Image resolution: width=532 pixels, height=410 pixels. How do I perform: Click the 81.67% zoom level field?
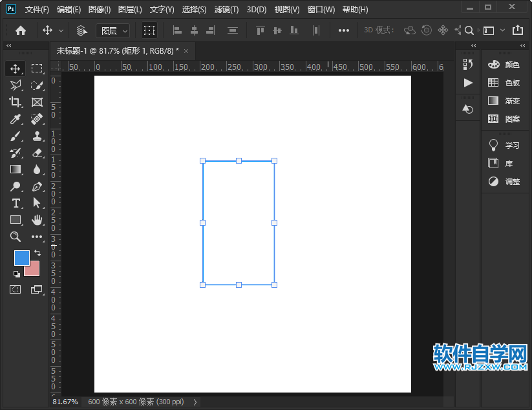(x=65, y=402)
